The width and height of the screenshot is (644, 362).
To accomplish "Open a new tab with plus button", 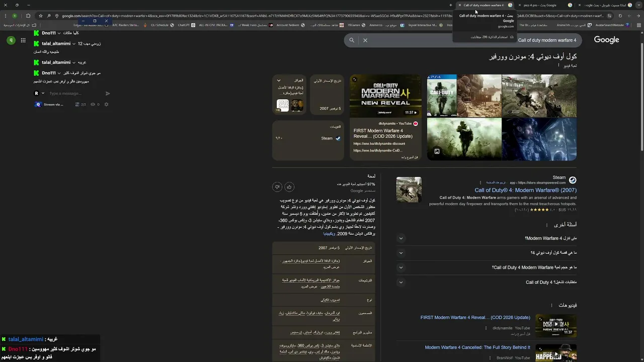I will click(451, 5).
